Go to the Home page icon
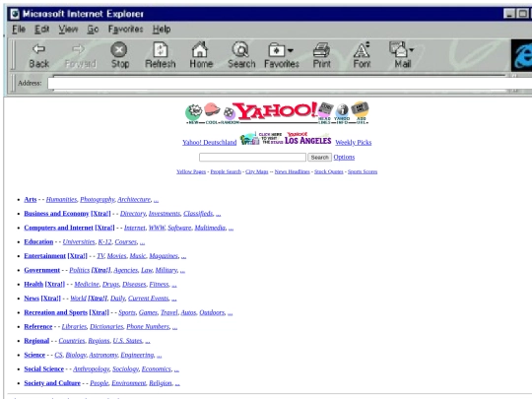The width and height of the screenshot is (532, 399). 201,55
